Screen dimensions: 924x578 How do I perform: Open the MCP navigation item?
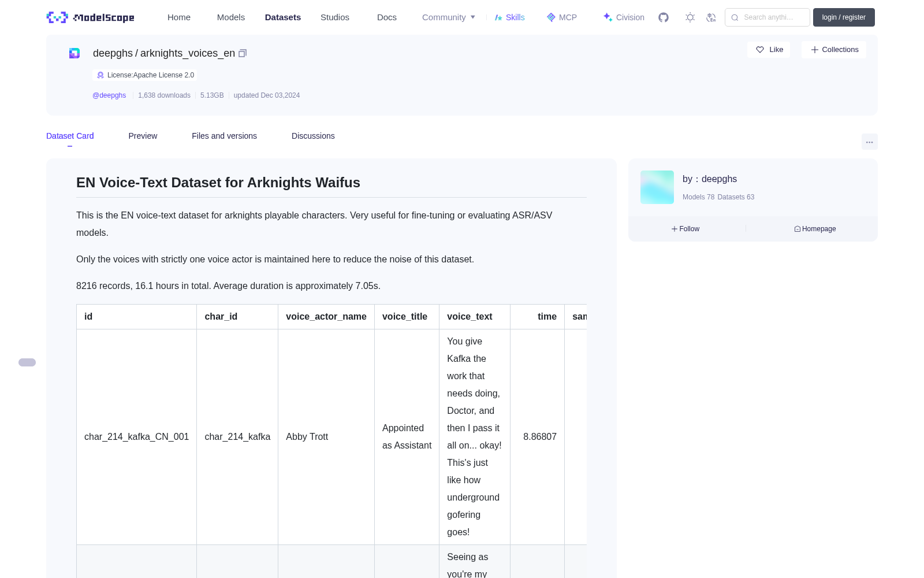[x=562, y=17]
